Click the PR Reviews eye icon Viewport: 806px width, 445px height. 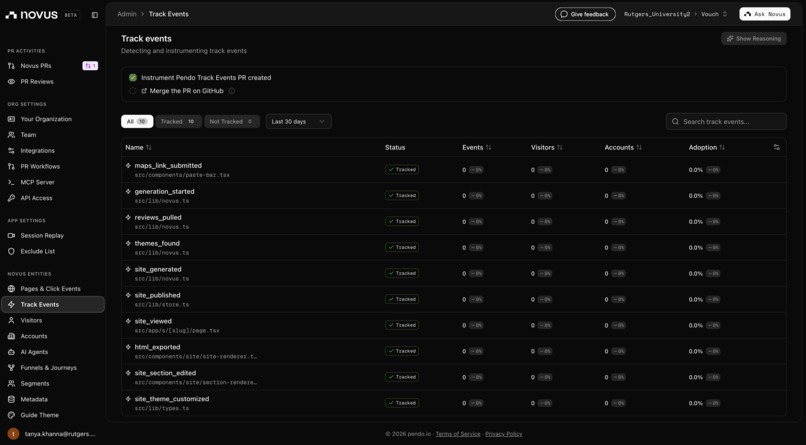pos(11,82)
